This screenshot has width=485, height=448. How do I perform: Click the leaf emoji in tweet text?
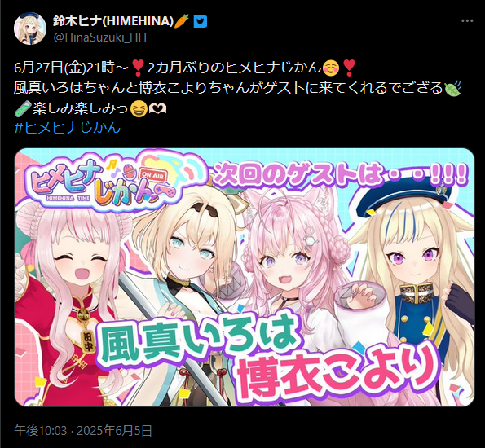453,88
